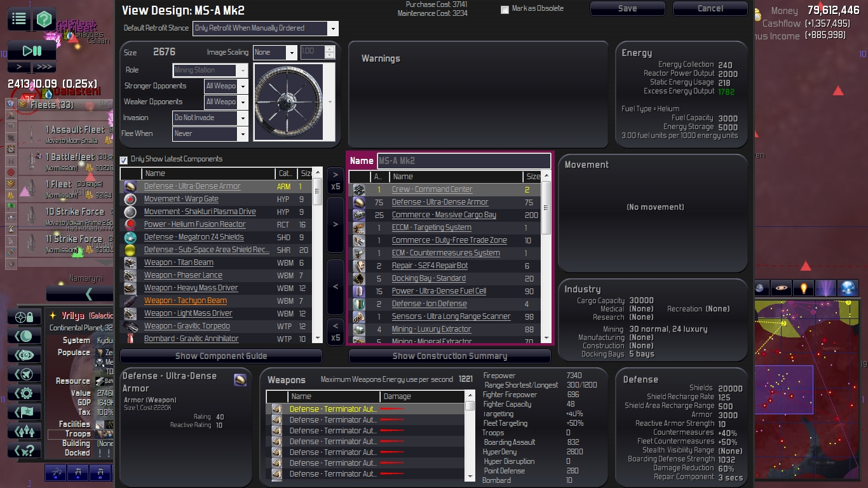
Task: Remove five components with lower x5 button
Action: [x=336, y=332]
